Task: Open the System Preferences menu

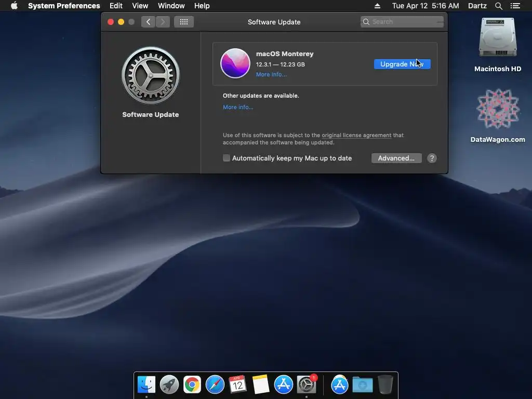Action: pyautogui.click(x=64, y=6)
